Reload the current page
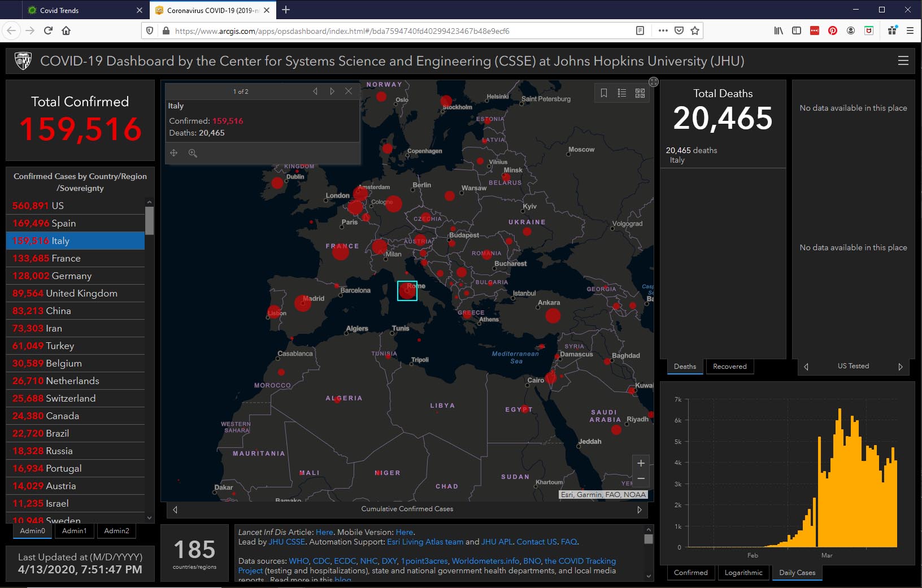Screen dimensions: 922x588 48,31
